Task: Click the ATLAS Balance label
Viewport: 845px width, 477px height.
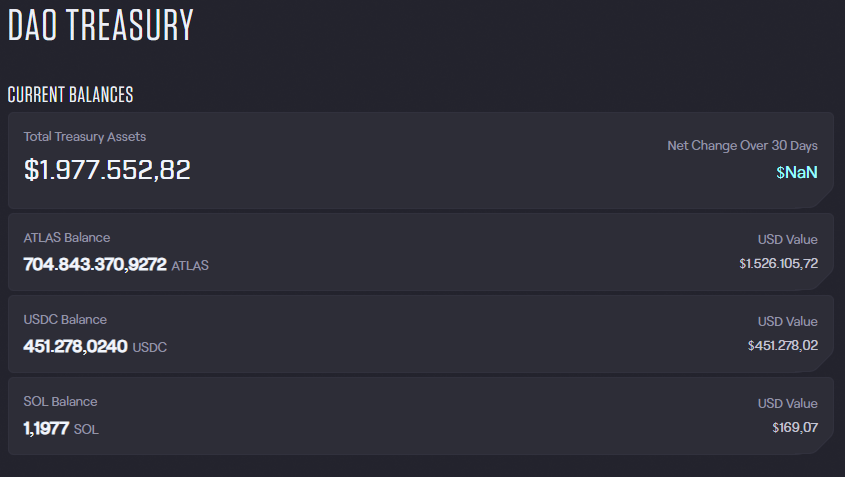Action: pos(67,238)
